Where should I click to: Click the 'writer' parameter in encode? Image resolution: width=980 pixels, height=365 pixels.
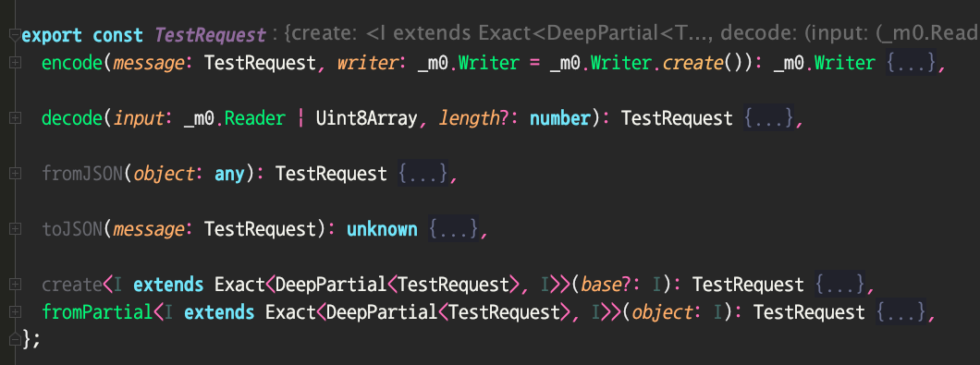click(368, 63)
